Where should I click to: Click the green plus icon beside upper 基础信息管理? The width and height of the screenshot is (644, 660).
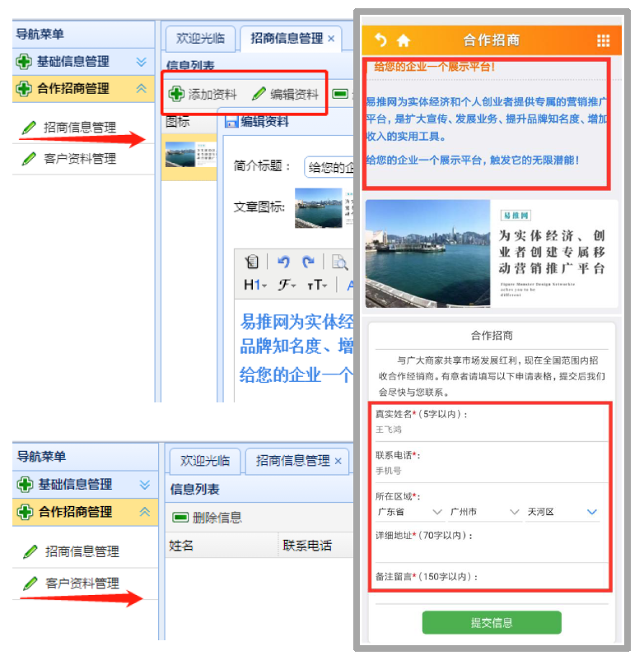point(24,62)
